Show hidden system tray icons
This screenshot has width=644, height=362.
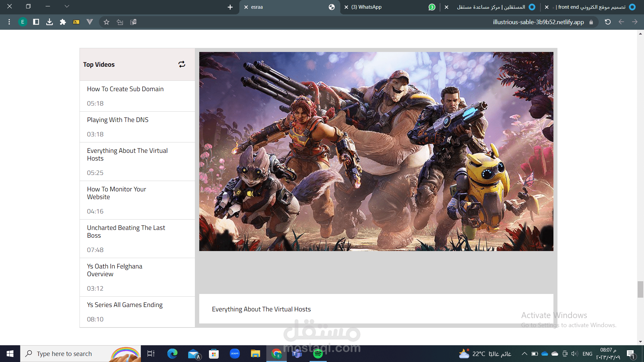coord(525,354)
